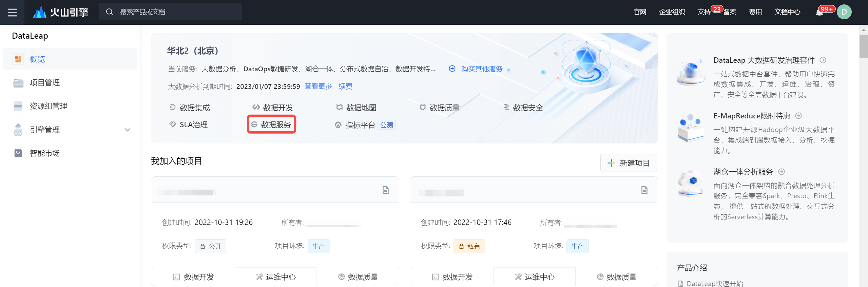Click the 续费 link

tap(345, 86)
